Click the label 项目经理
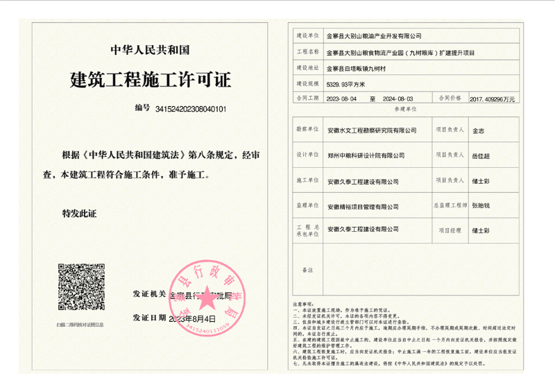This screenshot has width=555, height=392. (450, 230)
